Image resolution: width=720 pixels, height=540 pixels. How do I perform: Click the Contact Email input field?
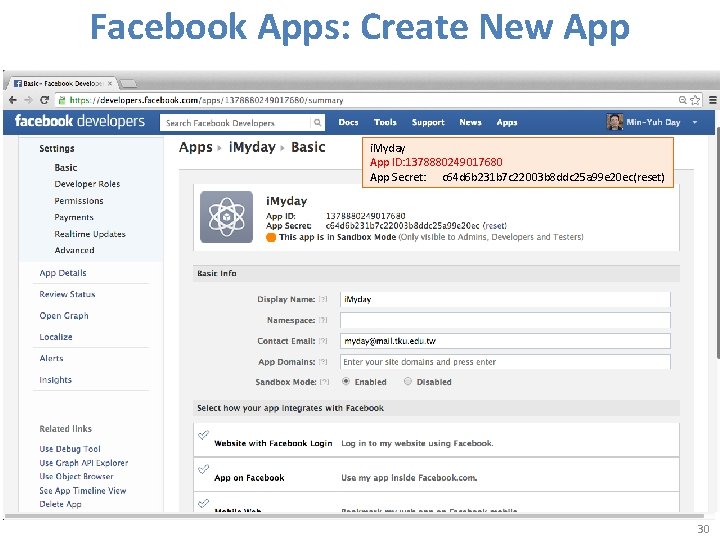pyautogui.click(x=505, y=341)
